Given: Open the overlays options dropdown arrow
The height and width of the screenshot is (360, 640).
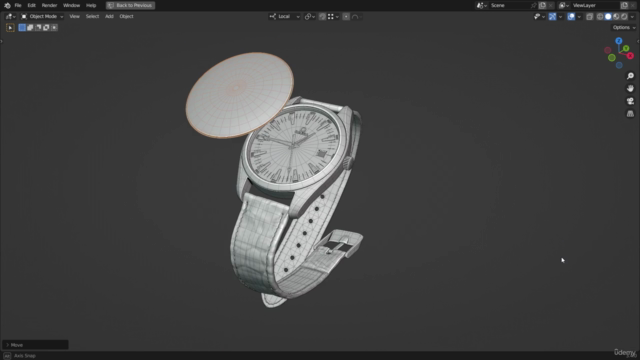Looking at the screenshot, I should [x=579, y=16].
